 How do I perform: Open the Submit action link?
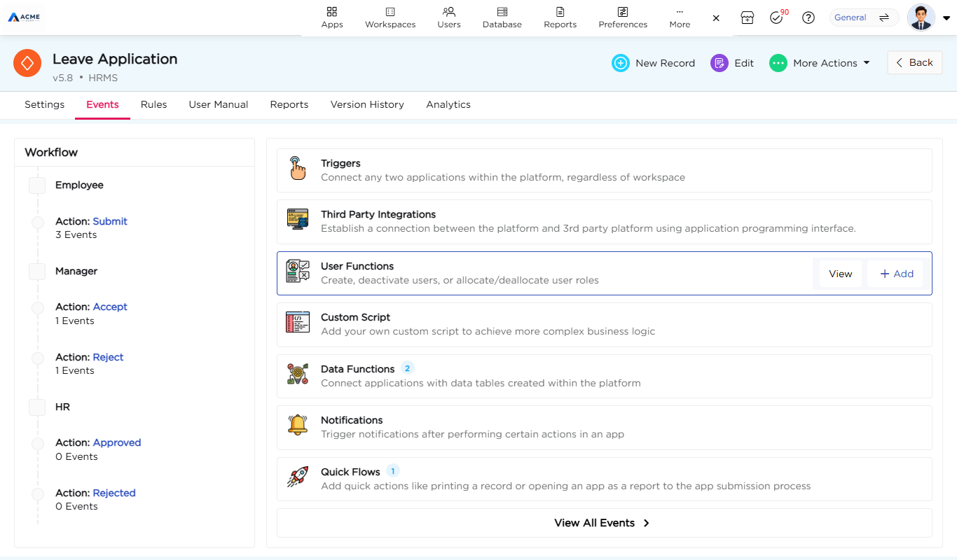pyautogui.click(x=110, y=221)
